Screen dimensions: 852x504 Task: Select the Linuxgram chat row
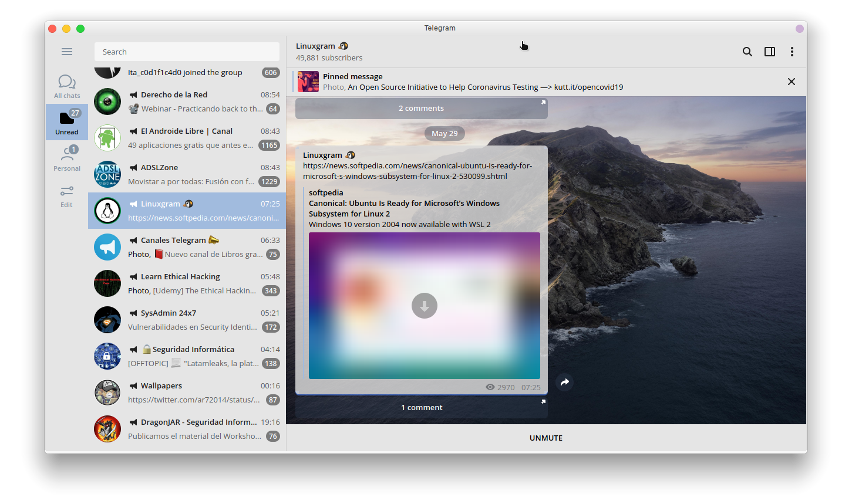point(187,211)
